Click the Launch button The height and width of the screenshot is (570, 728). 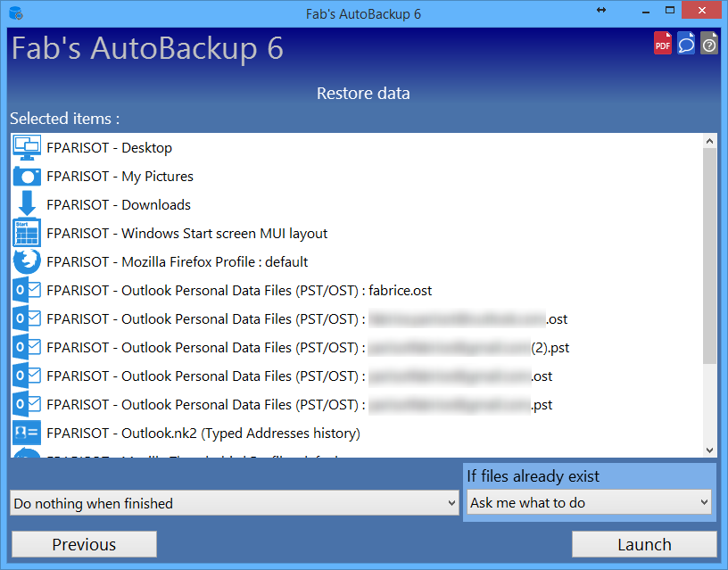point(644,544)
